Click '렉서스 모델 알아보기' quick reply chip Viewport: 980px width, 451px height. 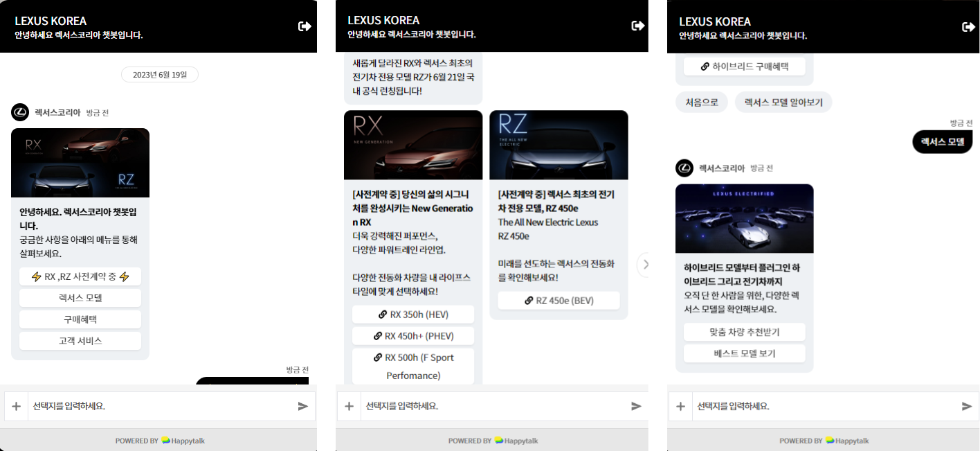click(x=783, y=102)
